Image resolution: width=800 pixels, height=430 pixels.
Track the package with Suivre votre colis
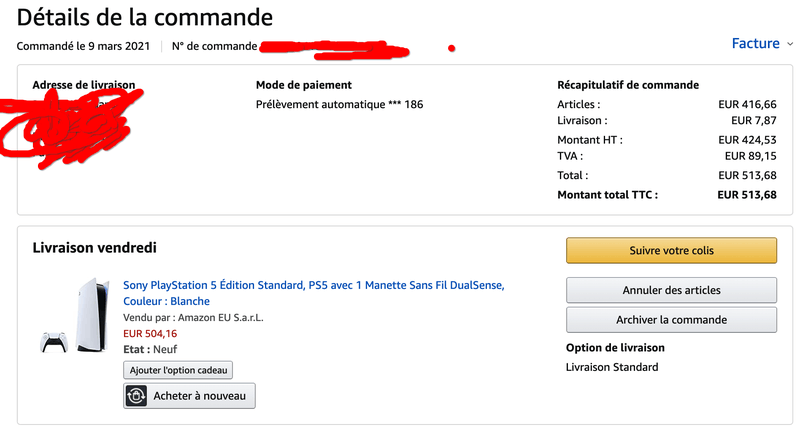[671, 250]
